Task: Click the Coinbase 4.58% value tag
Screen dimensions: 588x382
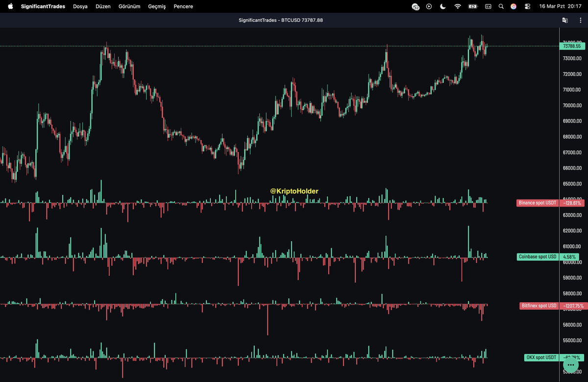Action: click(569, 256)
